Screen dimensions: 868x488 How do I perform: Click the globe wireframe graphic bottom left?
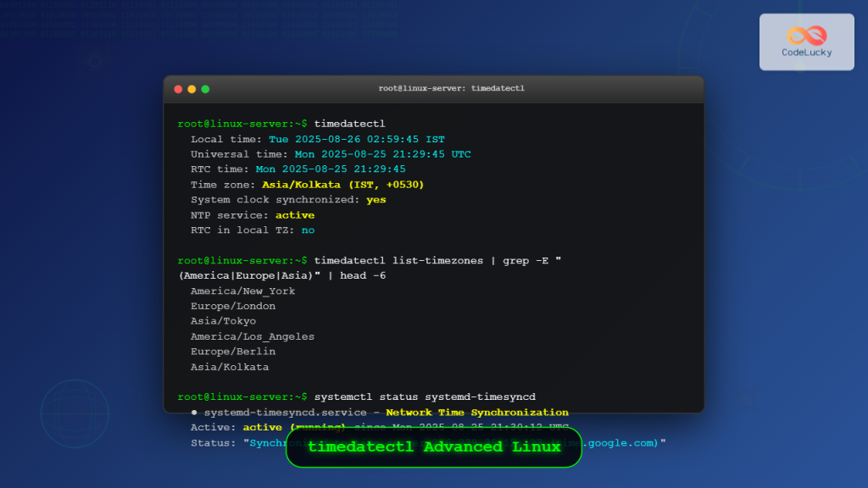(75, 415)
